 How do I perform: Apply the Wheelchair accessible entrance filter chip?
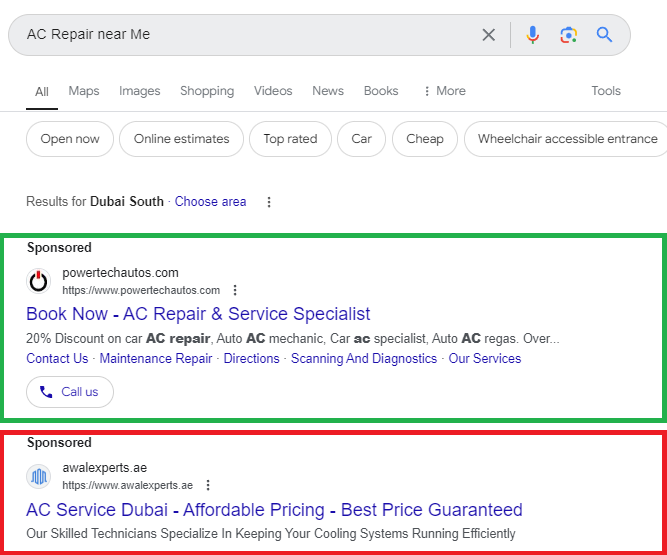tap(567, 139)
